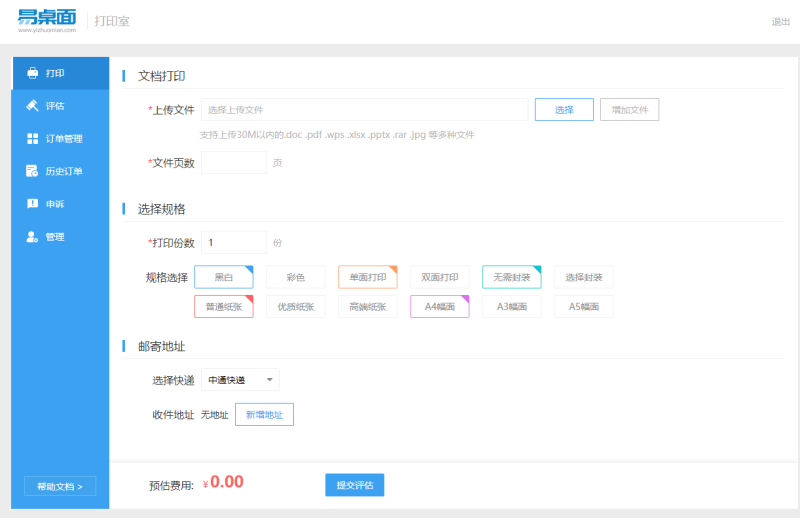Screen dimensions: 800x518
Task: Expand the 选择快递 courier dropdown
Action: click(x=240, y=380)
